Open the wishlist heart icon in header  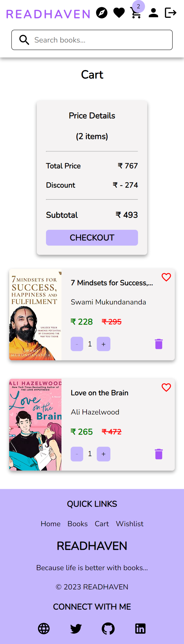(x=119, y=13)
